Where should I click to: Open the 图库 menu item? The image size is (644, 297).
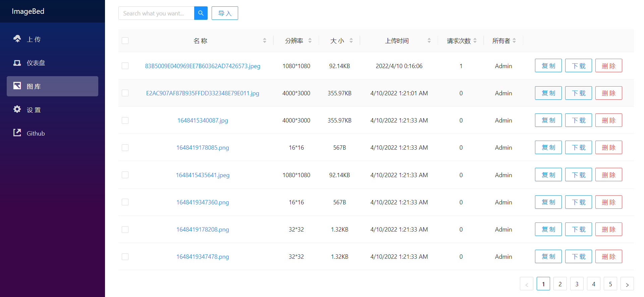point(52,86)
